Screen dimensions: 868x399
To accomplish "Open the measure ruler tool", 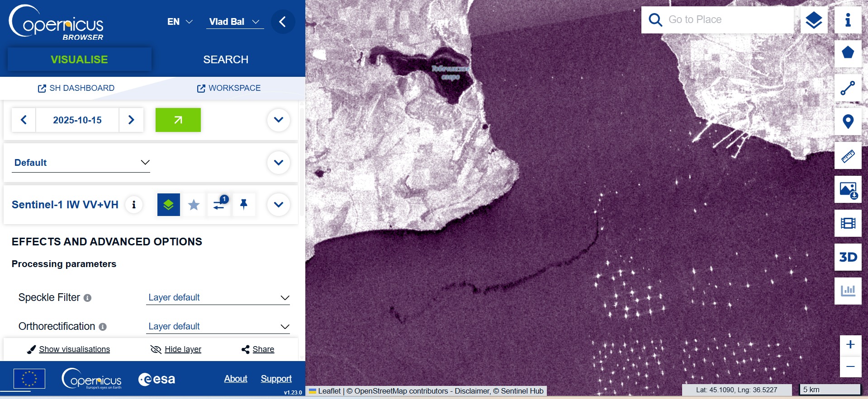I will pos(848,156).
